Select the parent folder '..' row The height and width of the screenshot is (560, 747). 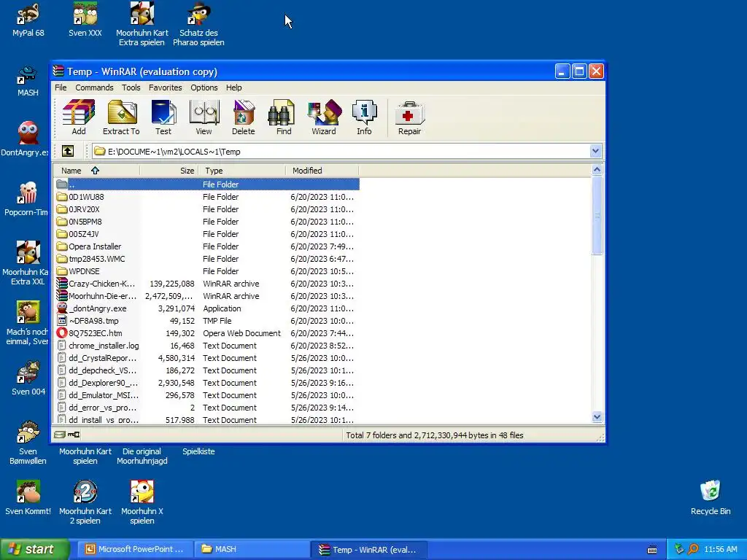tap(206, 184)
